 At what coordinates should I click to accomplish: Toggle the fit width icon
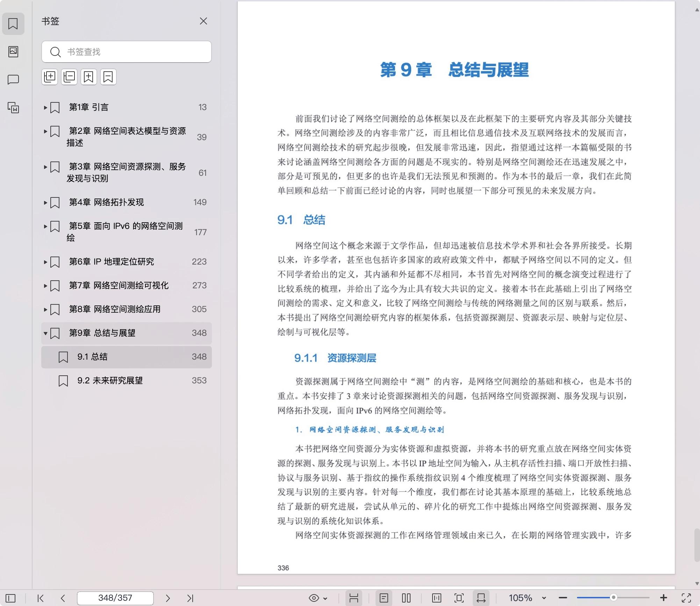tap(481, 598)
